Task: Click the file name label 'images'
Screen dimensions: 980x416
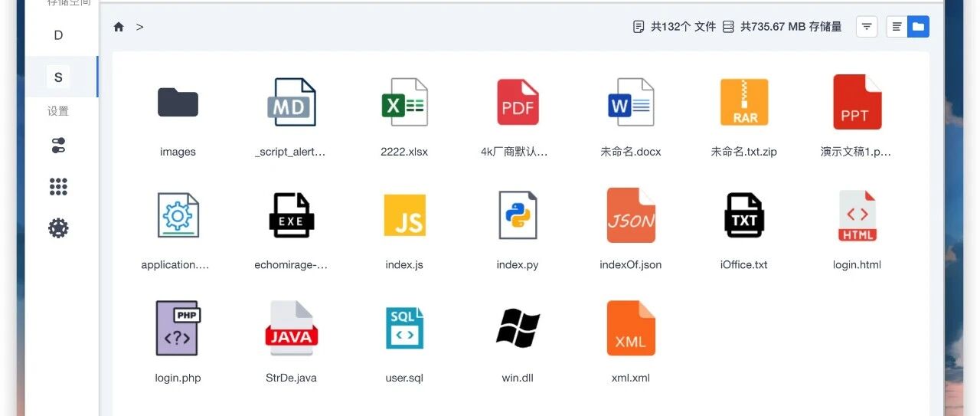Action: pos(178,152)
